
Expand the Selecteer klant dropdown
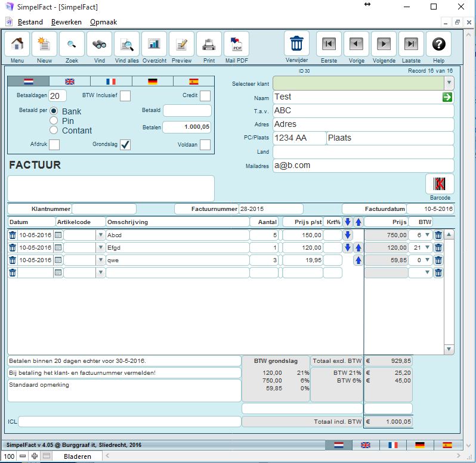449,83
